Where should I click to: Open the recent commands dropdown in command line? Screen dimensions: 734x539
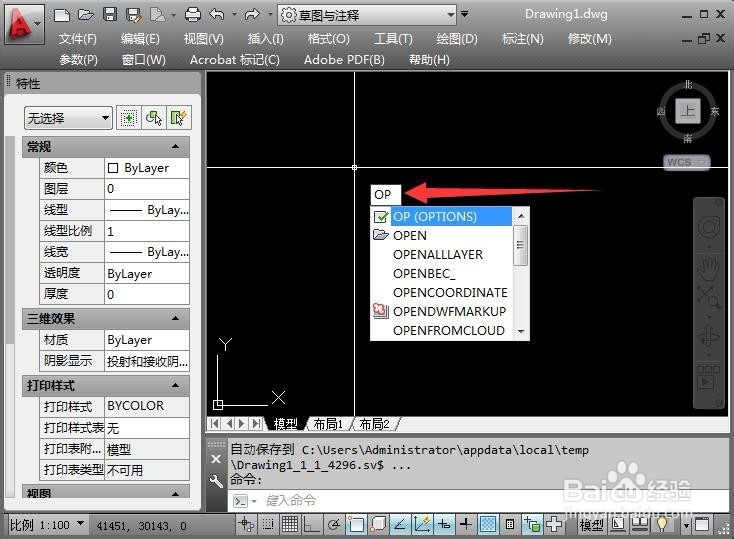click(x=254, y=502)
